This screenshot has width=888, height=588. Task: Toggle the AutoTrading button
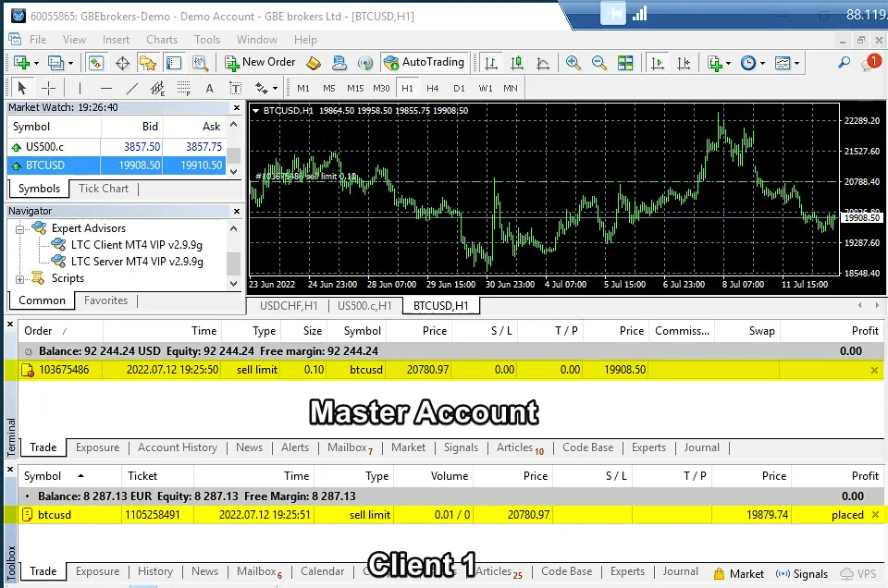click(424, 62)
